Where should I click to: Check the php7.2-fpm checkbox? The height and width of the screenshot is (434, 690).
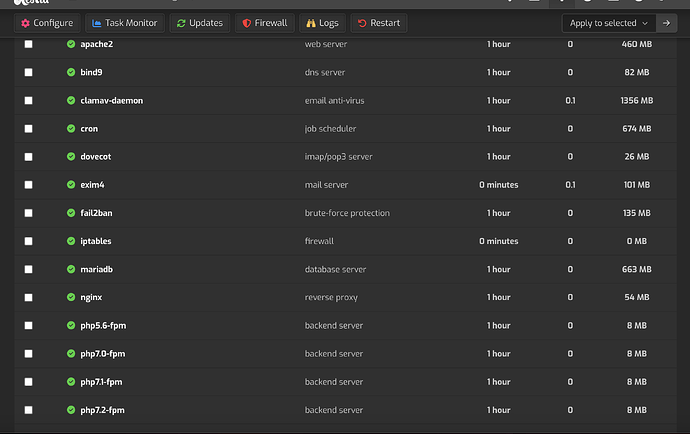tap(29, 410)
